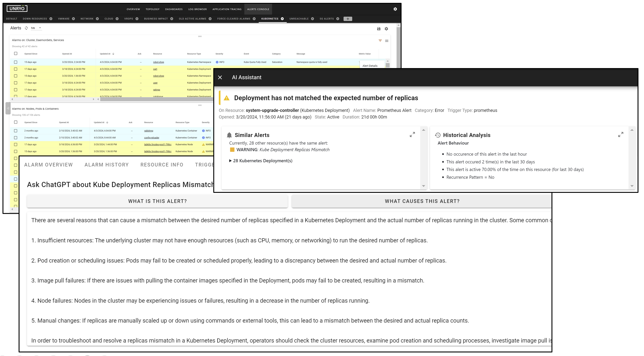Open the 1m refresh interval dropdown
The image size is (644, 356).
(36, 28)
